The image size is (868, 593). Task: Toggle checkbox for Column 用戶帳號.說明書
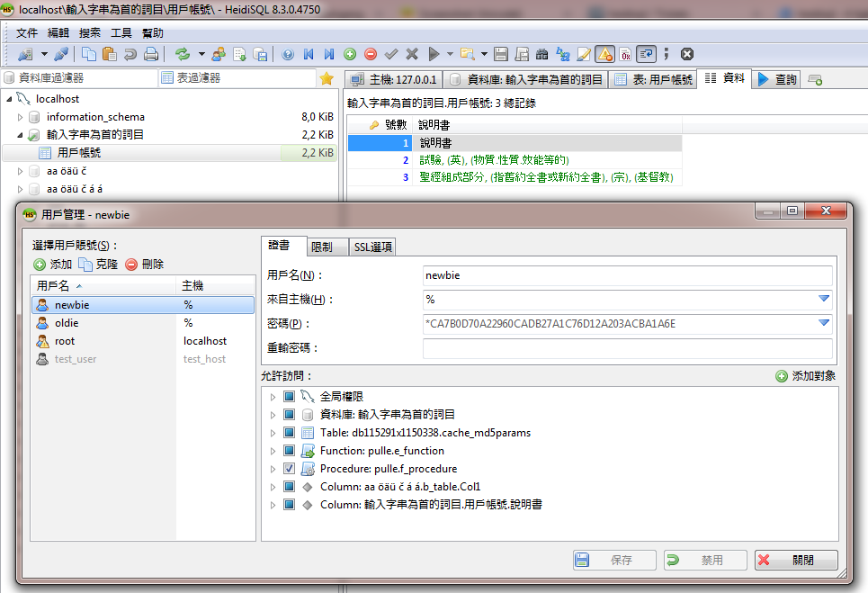click(x=289, y=505)
